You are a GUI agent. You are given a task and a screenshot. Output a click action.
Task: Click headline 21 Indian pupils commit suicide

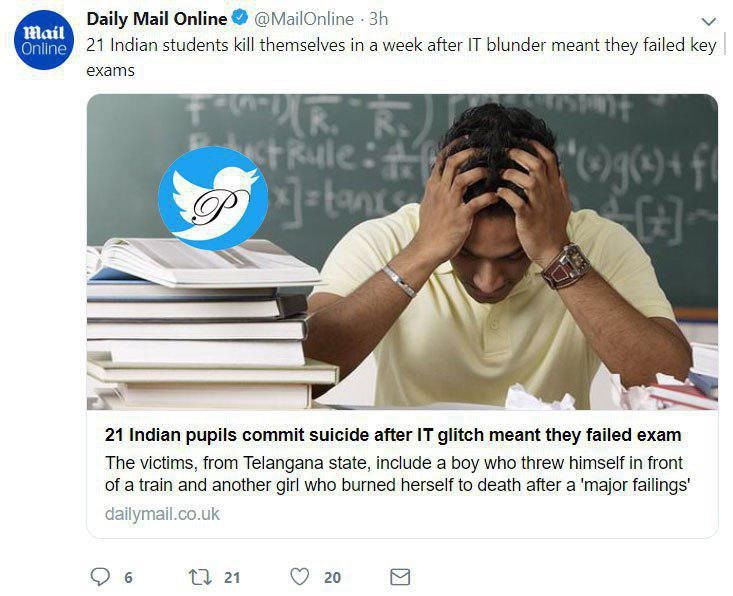pos(393,435)
